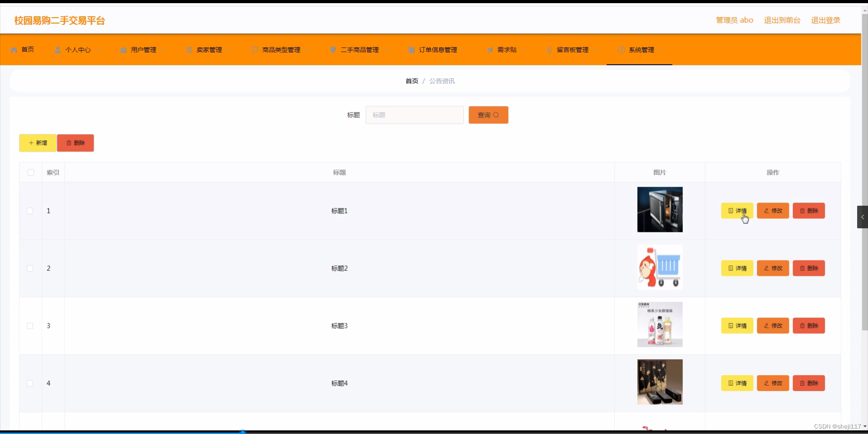The height and width of the screenshot is (434, 868).
Task: Click the home icon in navigation bar
Action: (x=14, y=50)
